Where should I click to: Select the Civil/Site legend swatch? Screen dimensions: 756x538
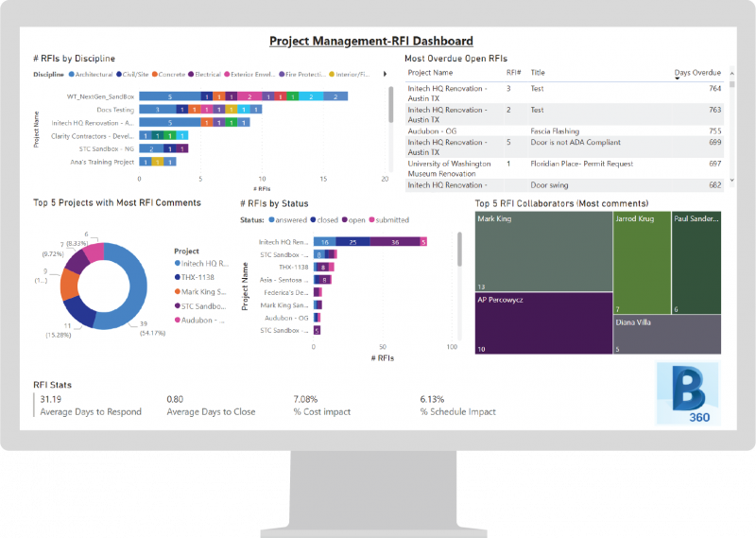click(x=119, y=75)
